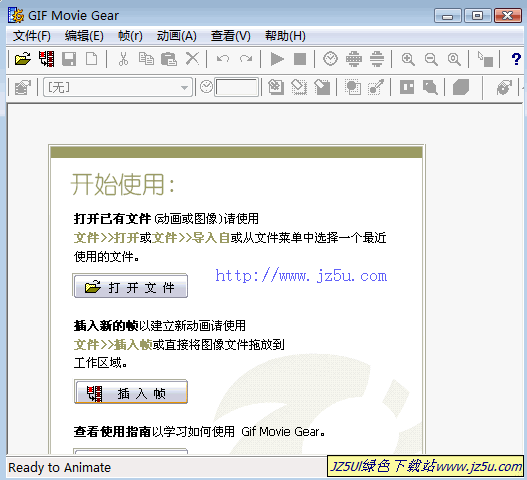Click the Undo arrow icon
This screenshot has height=480, width=527.
click(223, 59)
